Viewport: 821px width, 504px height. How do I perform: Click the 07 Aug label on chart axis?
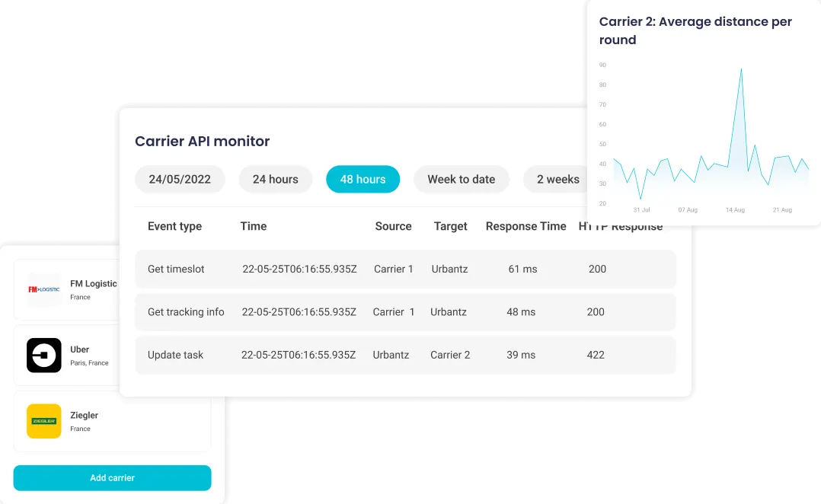[688, 210]
